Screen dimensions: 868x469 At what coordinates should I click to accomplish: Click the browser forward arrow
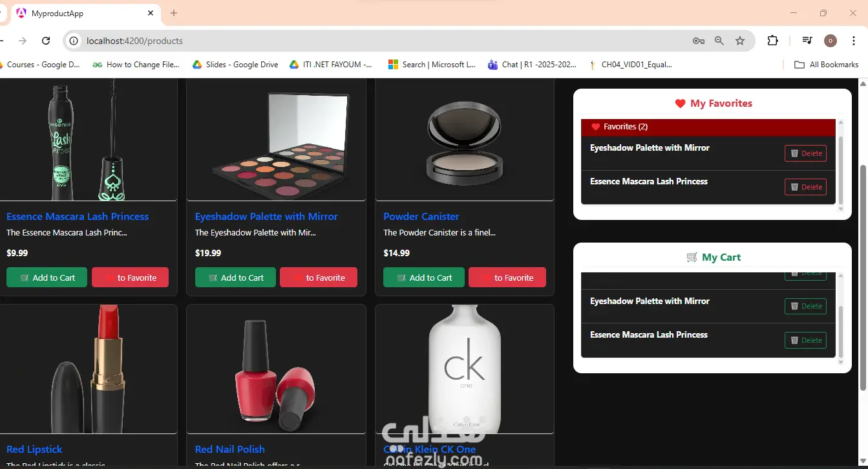pyautogui.click(x=23, y=41)
